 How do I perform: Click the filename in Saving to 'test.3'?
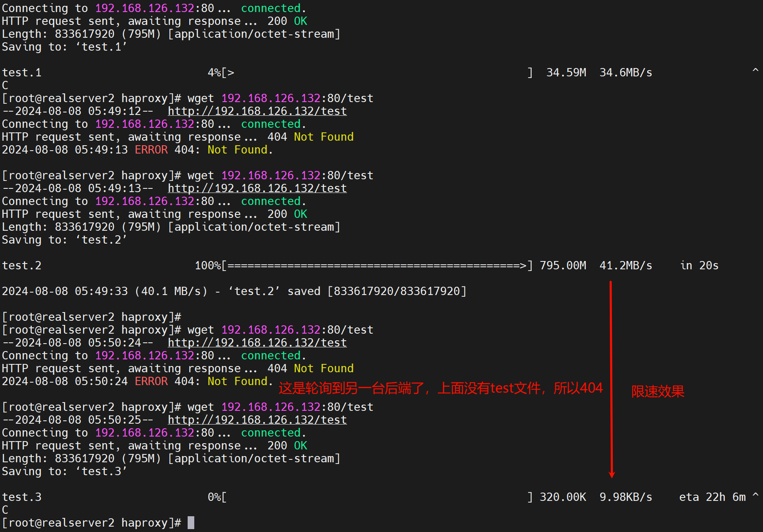[102, 471]
